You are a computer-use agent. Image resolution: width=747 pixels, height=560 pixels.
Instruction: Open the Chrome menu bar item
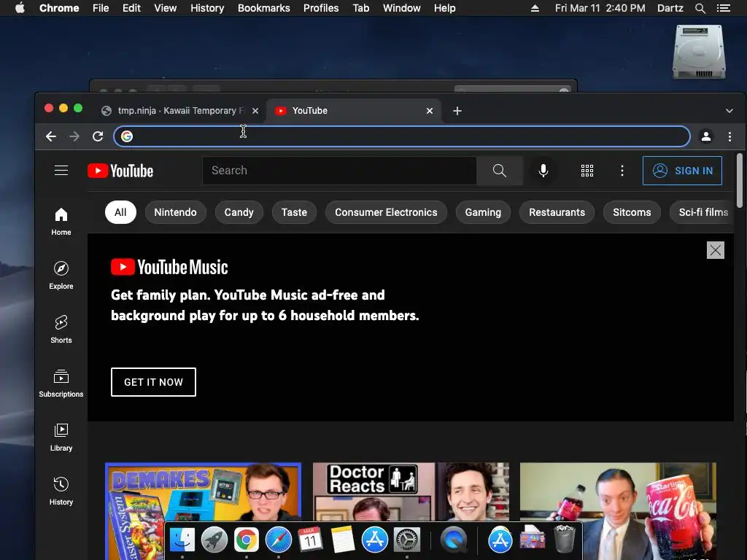tap(59, 8)
